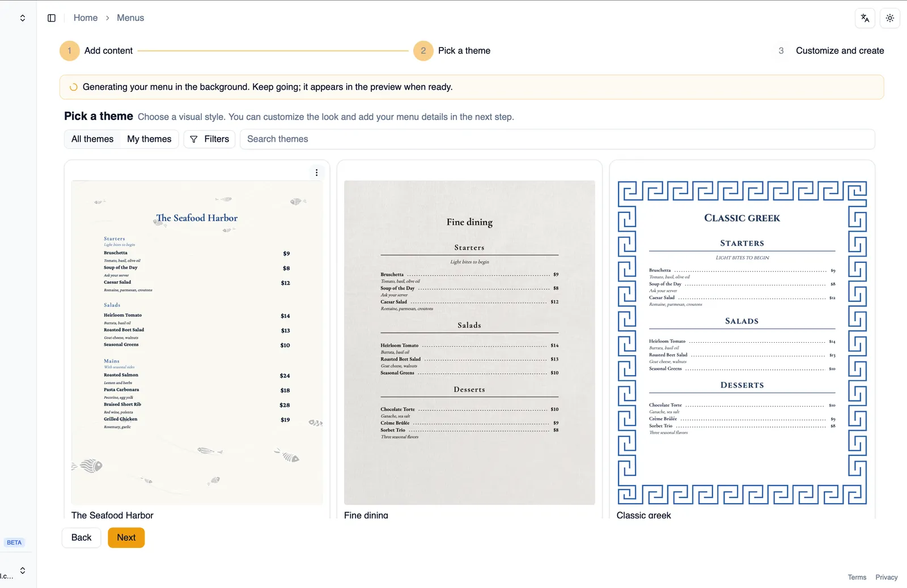This screenshot has width=907, height=588.
Task: Select the Fine dining theme thumbnail
Action: [x=469, y=343]
